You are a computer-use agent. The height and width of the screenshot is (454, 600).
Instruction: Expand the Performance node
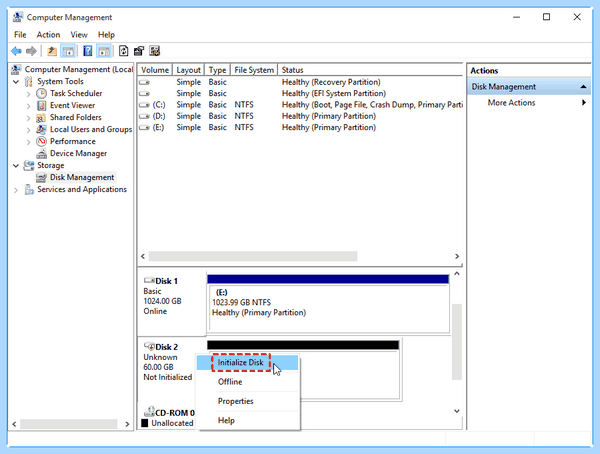point(28,142)
